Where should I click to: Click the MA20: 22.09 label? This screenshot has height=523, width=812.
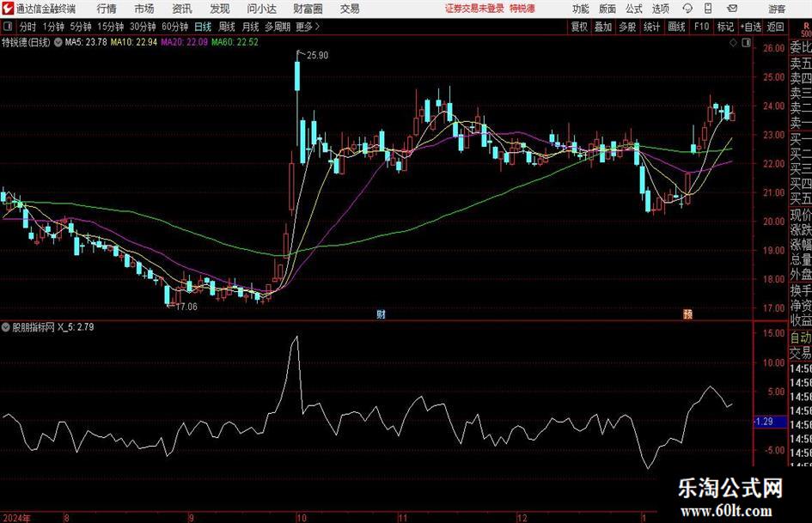185,42
